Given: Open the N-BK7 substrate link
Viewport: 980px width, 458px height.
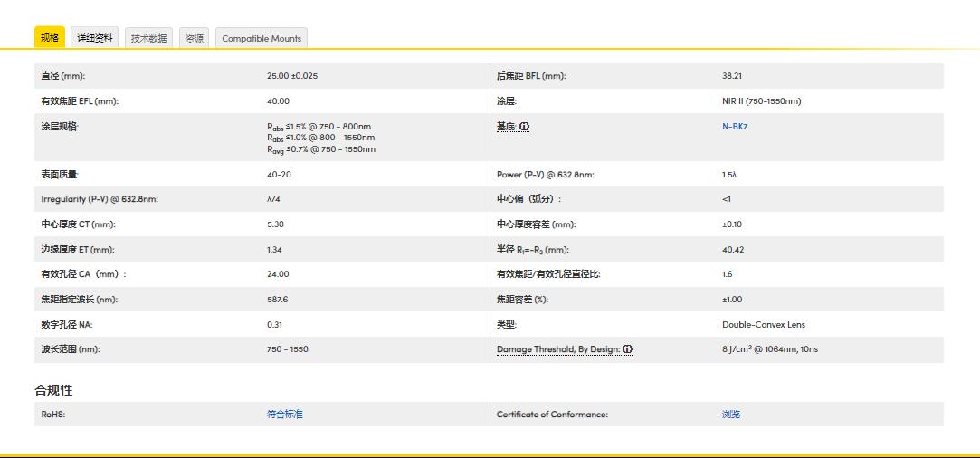Looking at the screenshot, I should coord(735,127).
